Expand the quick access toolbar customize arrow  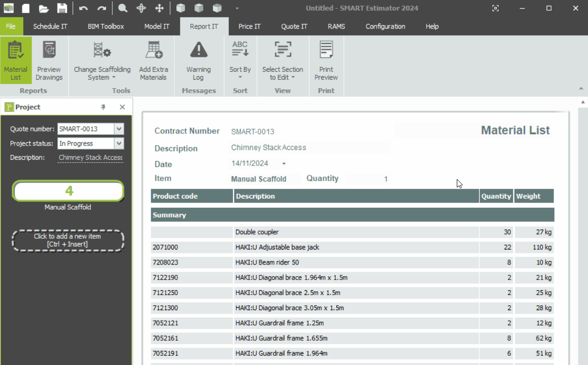pos(237,8)
